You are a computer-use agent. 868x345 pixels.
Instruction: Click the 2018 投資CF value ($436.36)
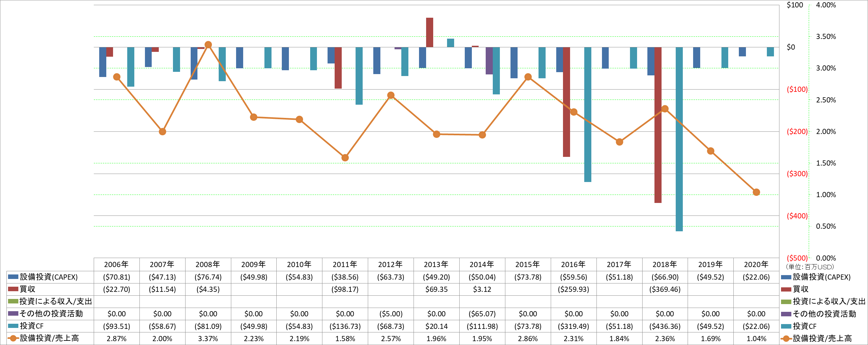pyautogui.click(x=665, y=326)
